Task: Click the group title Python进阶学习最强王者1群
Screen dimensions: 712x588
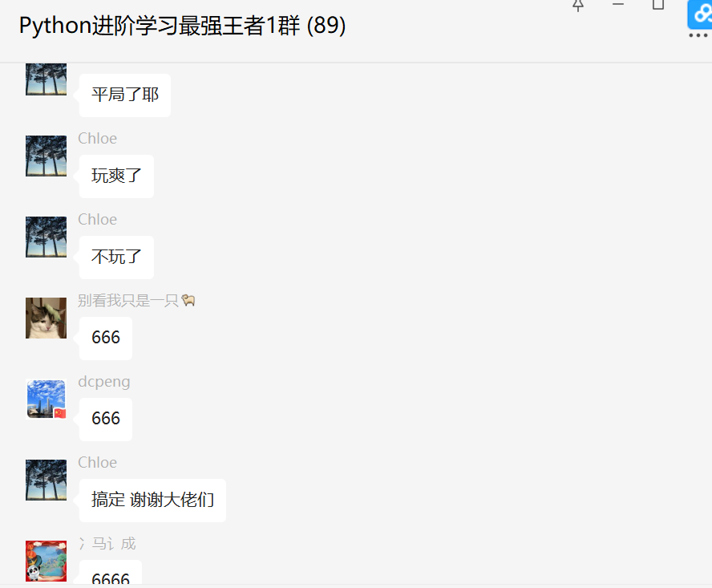Action: point(182,26)
